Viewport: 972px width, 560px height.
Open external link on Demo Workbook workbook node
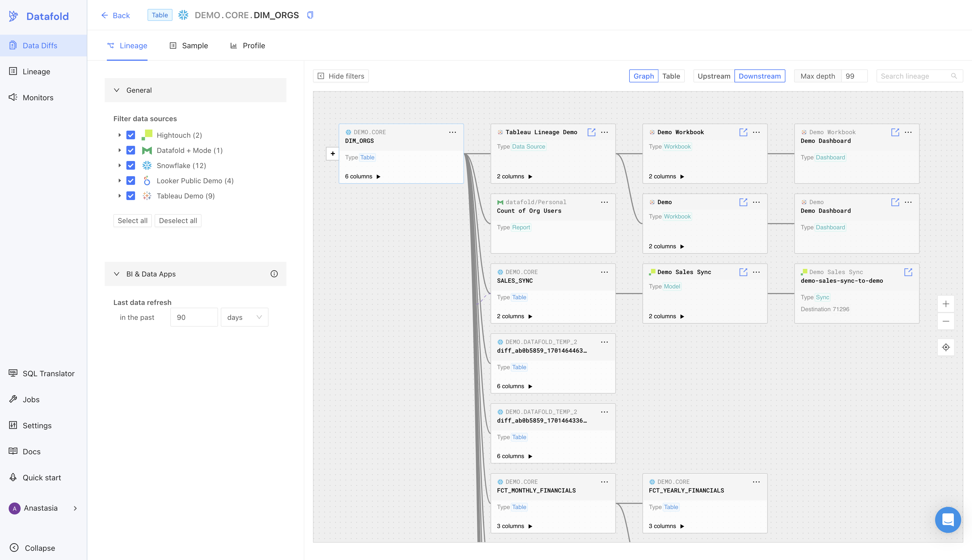743,132
